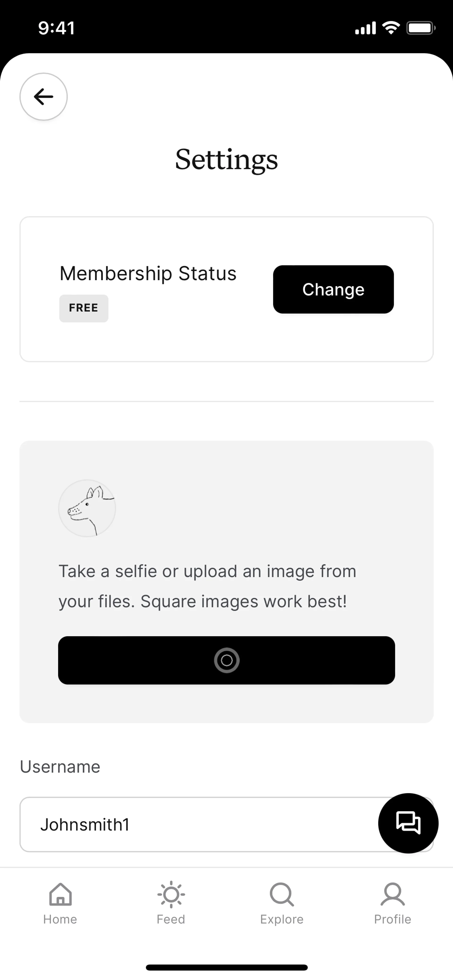Tap the selfie upload instructions text

click(x=207, y=586)
